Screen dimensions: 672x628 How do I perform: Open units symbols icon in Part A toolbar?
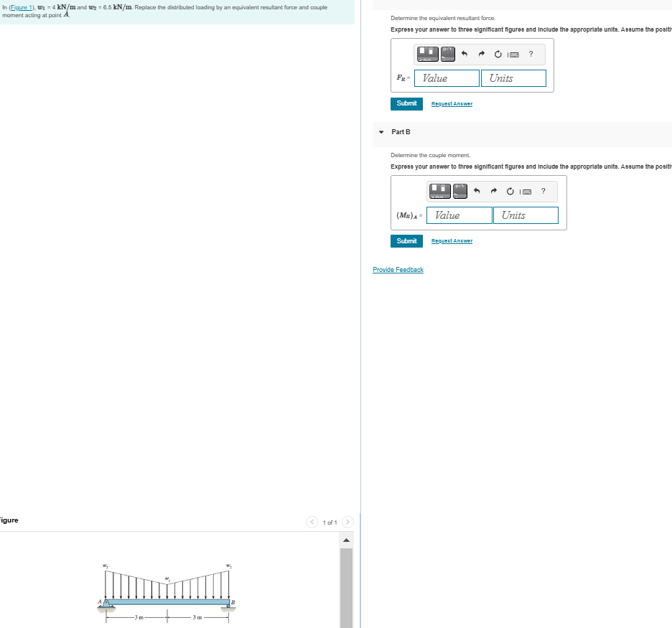[448, 54]
